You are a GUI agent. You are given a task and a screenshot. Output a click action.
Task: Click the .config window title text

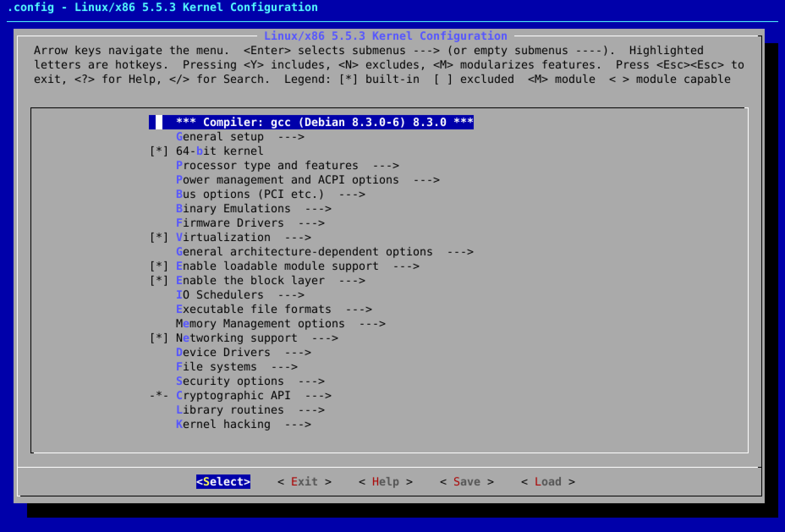(x=162, y=7)
